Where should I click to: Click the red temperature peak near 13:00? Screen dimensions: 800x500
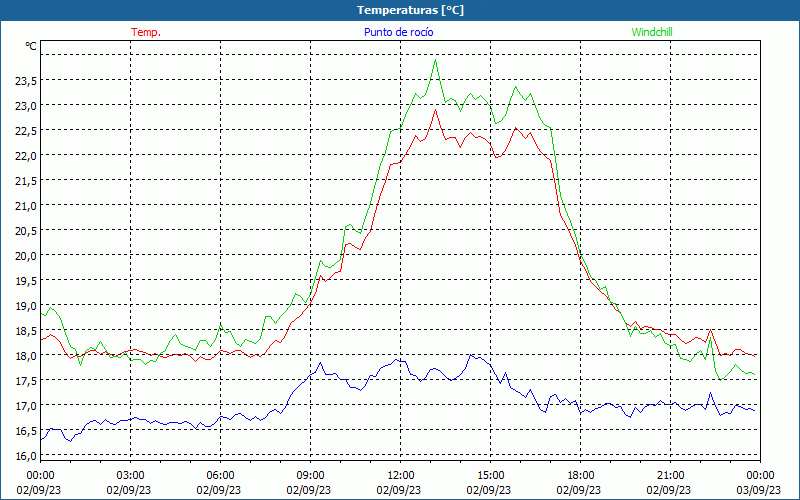(435, 110)
